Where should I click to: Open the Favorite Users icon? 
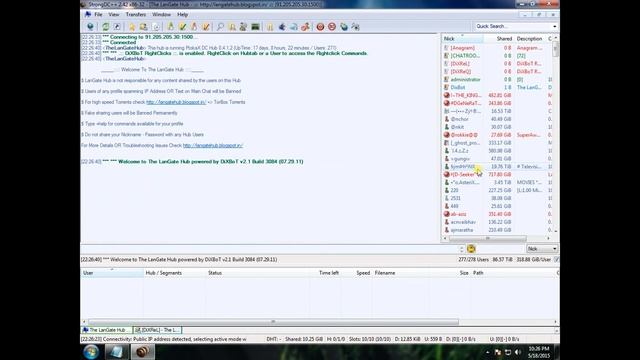tap(143, 27)
